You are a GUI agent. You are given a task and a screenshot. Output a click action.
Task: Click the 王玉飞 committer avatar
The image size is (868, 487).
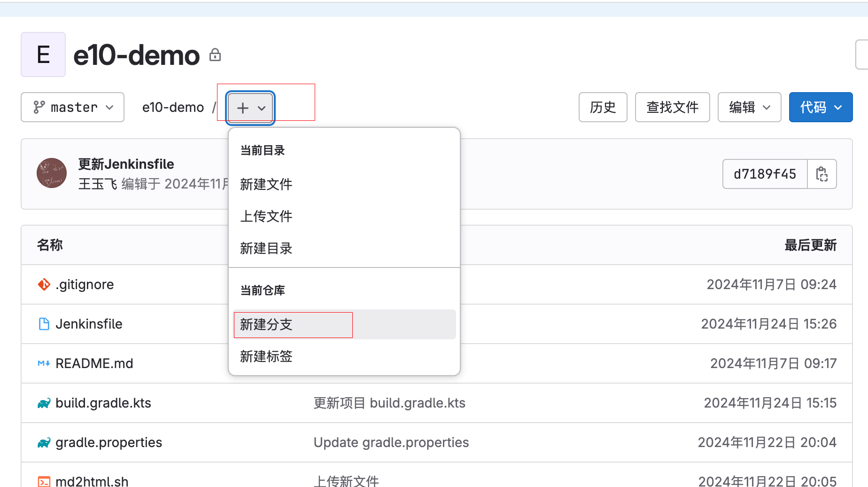point(52,173)
